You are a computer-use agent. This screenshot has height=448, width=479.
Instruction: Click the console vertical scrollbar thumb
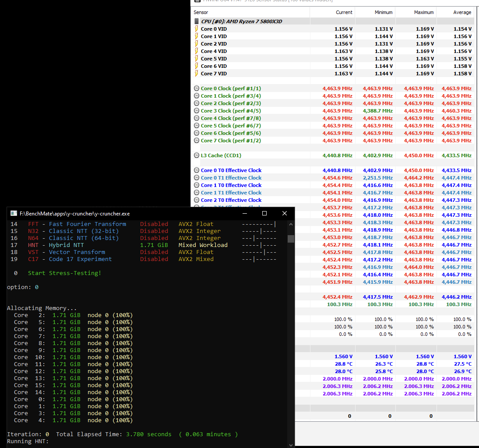[x=291, y=239]
